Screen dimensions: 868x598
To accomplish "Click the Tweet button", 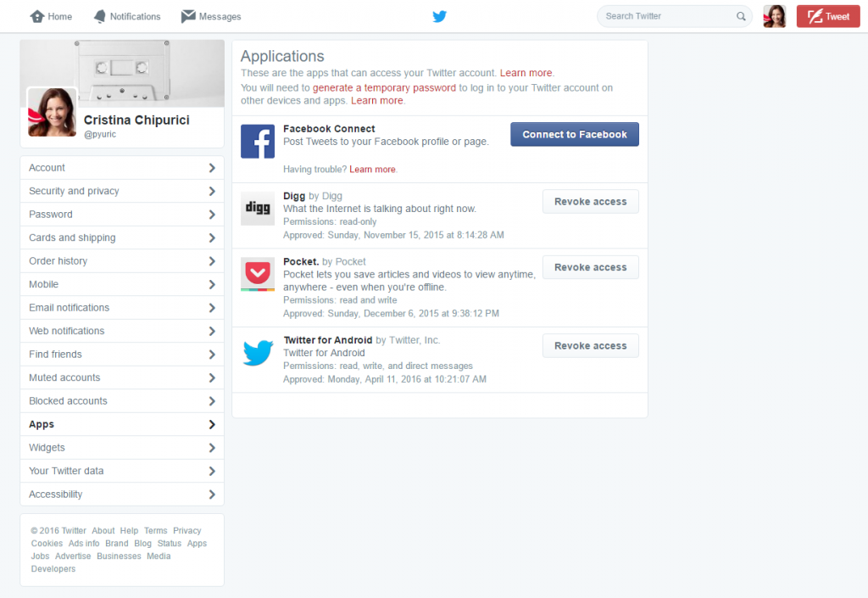I will coord(827,16).
